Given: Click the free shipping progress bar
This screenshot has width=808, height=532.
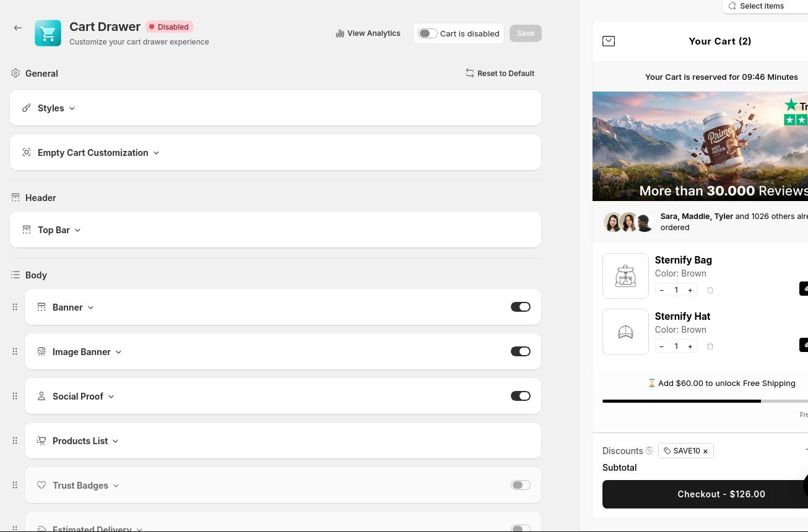Looking at the screenshot, I should [x=705, y=401].
